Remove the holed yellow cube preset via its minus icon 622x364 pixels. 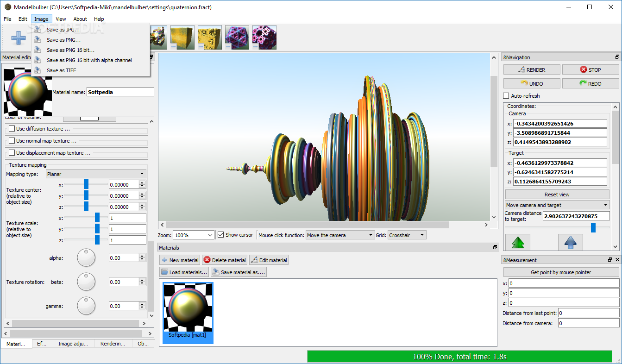coord(201,47)
